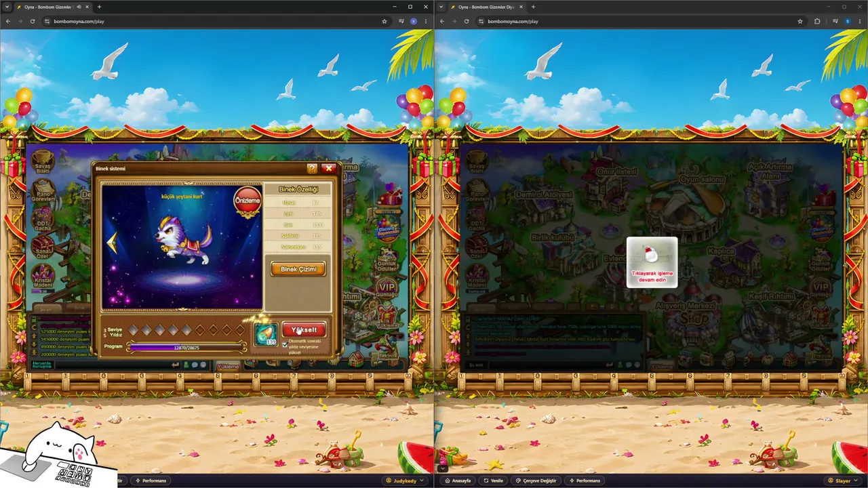Go to previous mount with the gold arrow
Viewport: 868px width, 488px height.
[x=111, y=243]
